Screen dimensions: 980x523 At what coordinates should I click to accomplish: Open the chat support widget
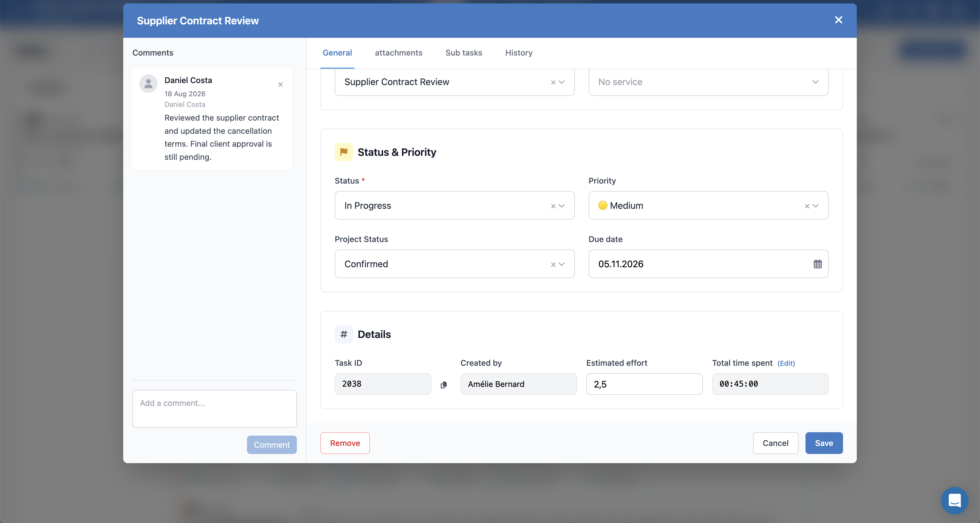point(954,500)
